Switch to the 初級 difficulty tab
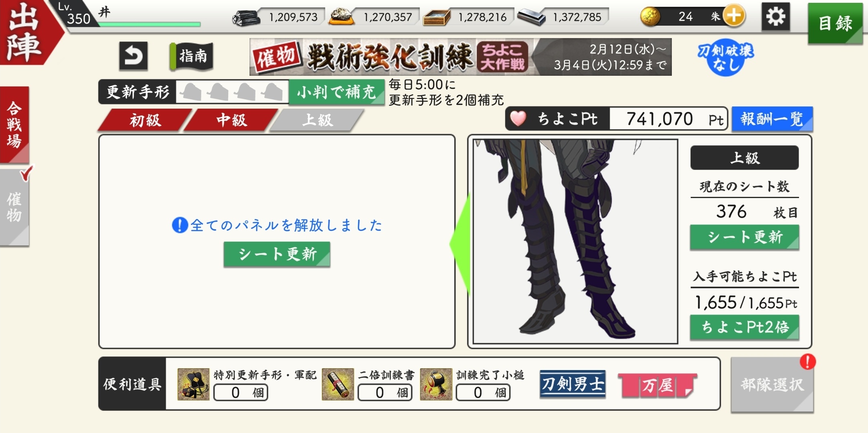The image size is (868, 433). (x=145, y=120)
